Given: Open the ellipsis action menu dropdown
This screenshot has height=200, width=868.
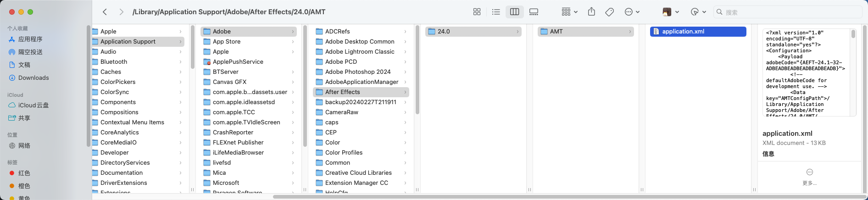Looking at the screenshot, I should 632,12.
